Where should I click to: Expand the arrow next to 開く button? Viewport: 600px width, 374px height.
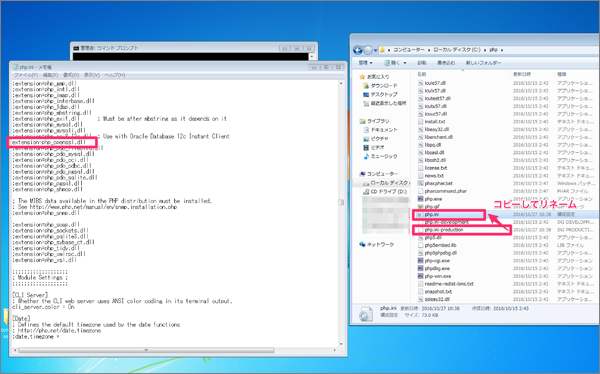[x=405, y=63]
